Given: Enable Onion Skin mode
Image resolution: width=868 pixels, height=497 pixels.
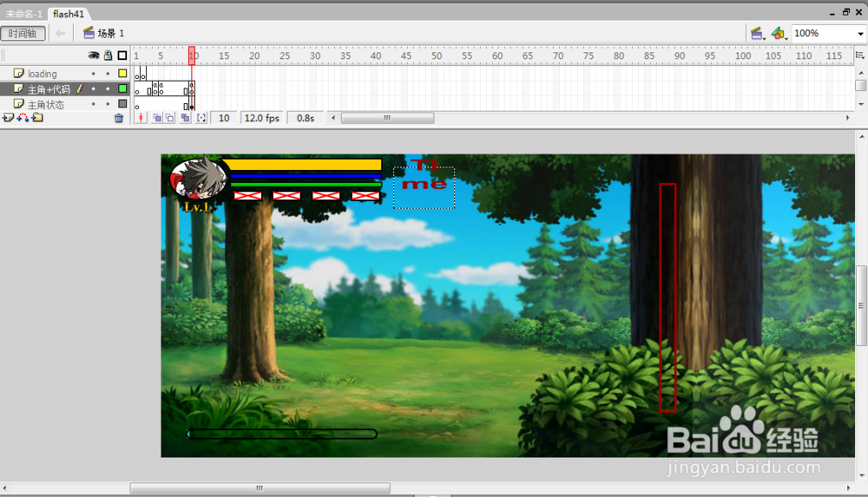Looking at the screenshot, I should [x=157, y=118].
